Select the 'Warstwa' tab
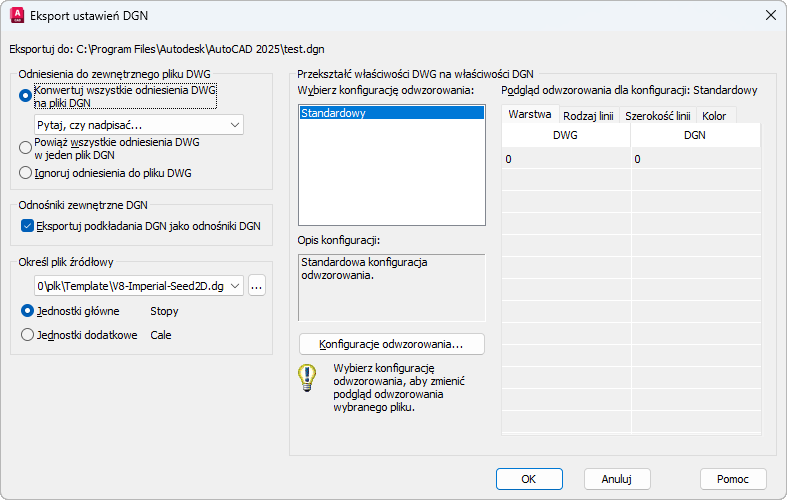 click(530, 115)
